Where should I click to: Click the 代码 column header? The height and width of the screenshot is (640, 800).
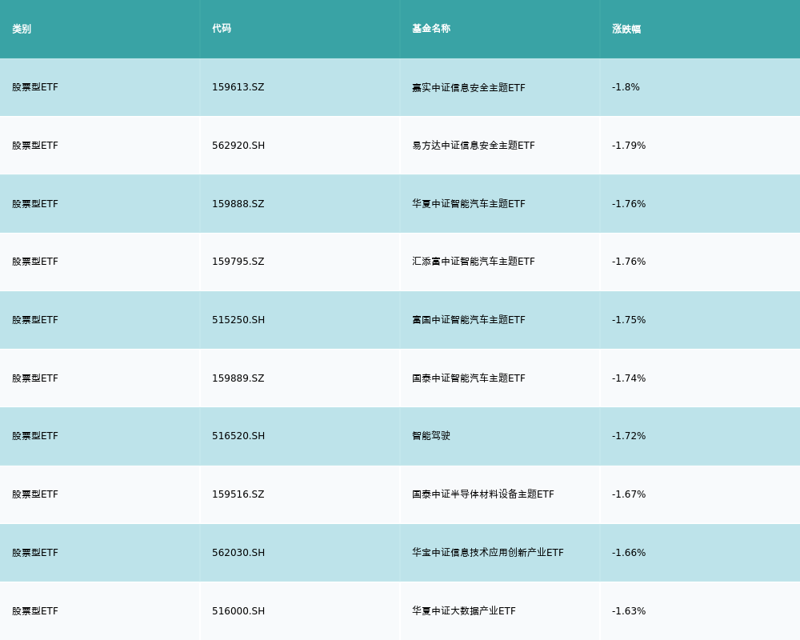coord(221,29)
